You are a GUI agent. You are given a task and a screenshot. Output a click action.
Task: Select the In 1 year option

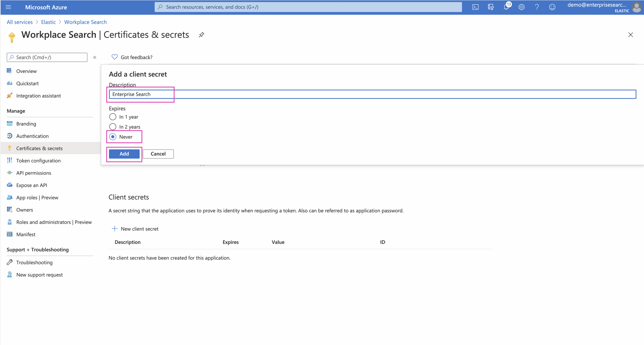pos(113,117)
